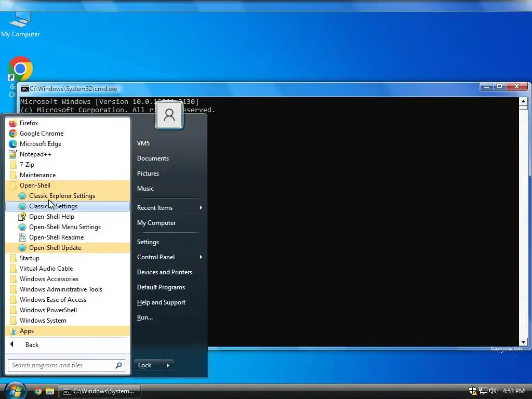Open Classic Explorer Settings
Image resolution: width=532 pixels, height=399 pixels.
68,196
